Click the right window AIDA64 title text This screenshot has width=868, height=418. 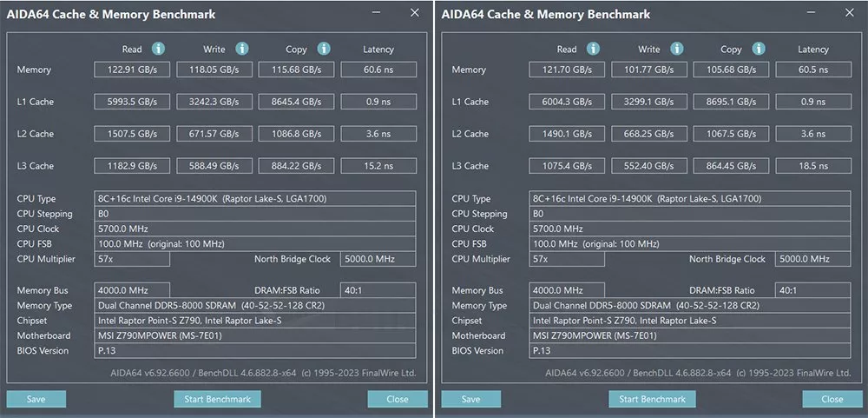(x=546, y=15)
